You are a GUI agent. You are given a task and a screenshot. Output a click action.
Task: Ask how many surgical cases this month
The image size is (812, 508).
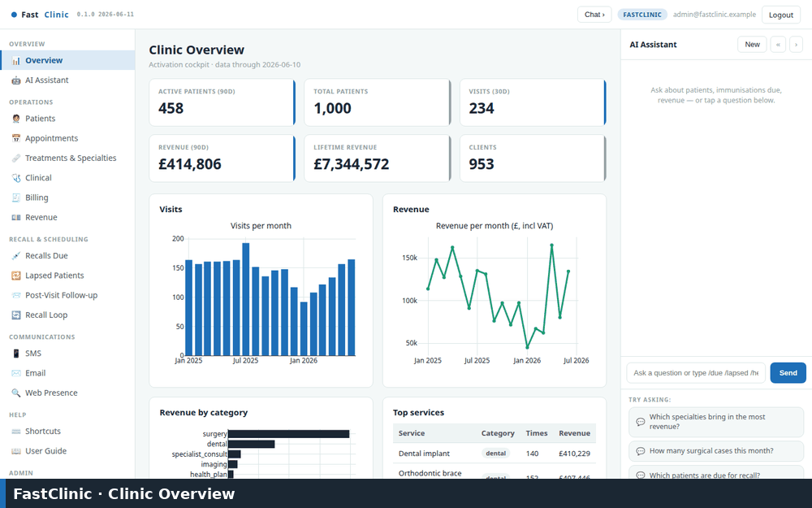(715, 451)
